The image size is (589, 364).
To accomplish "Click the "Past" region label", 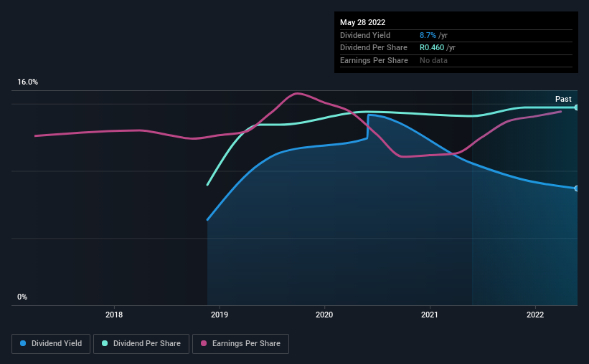I will 563,99.
